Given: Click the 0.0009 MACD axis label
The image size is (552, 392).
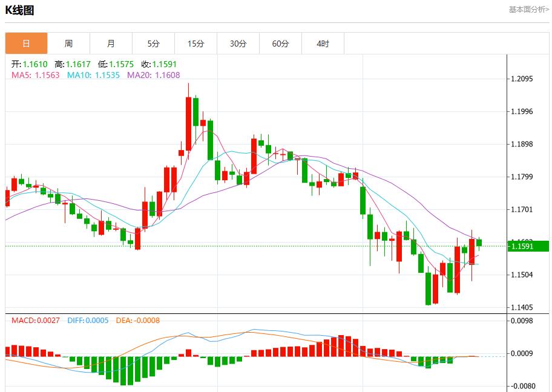Looking at the screenshot, I should click(x=522, y=353).
